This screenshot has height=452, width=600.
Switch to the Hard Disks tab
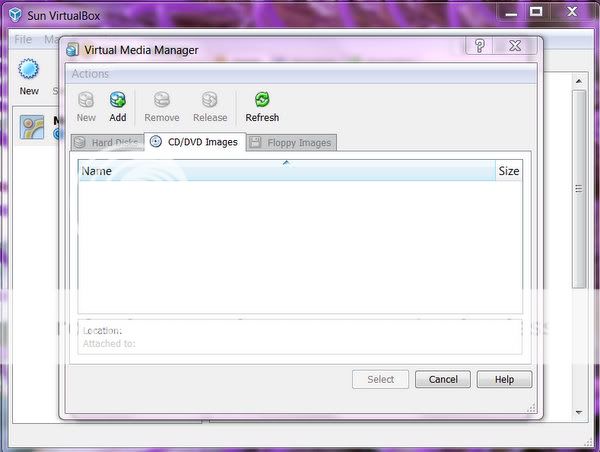click(108, 143)
